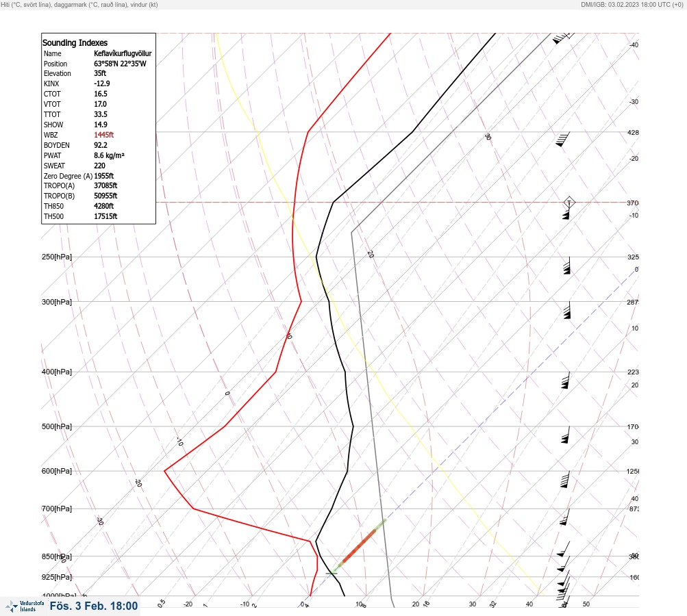Image resolution: width=687 pixels, height=616 pixels.
Task: Click the thick red-green highlighted segment near 850 hPa
Action: pos(359,546)
